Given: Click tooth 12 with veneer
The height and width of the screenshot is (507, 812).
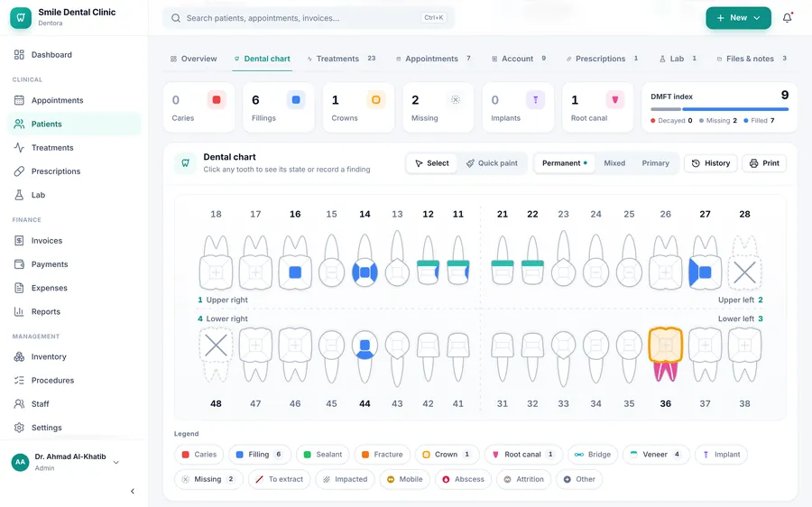Looking at the screenshot, I should tap(428, 261).
